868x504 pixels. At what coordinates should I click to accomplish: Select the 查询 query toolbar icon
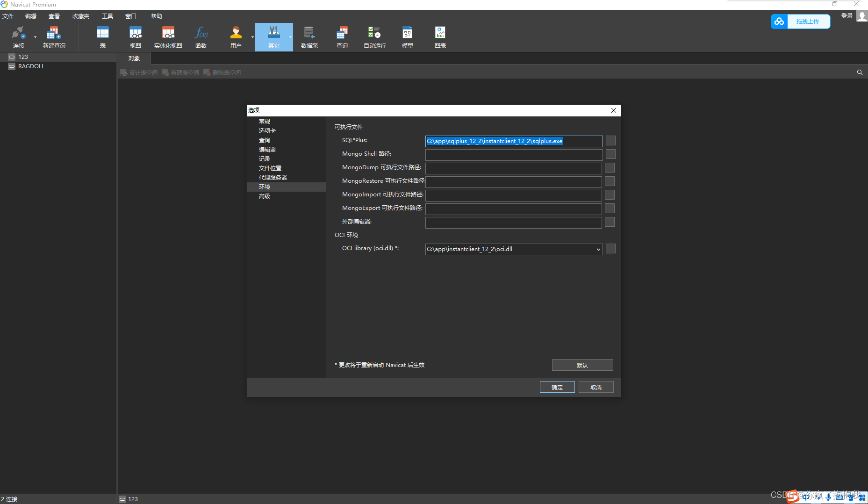342,37
